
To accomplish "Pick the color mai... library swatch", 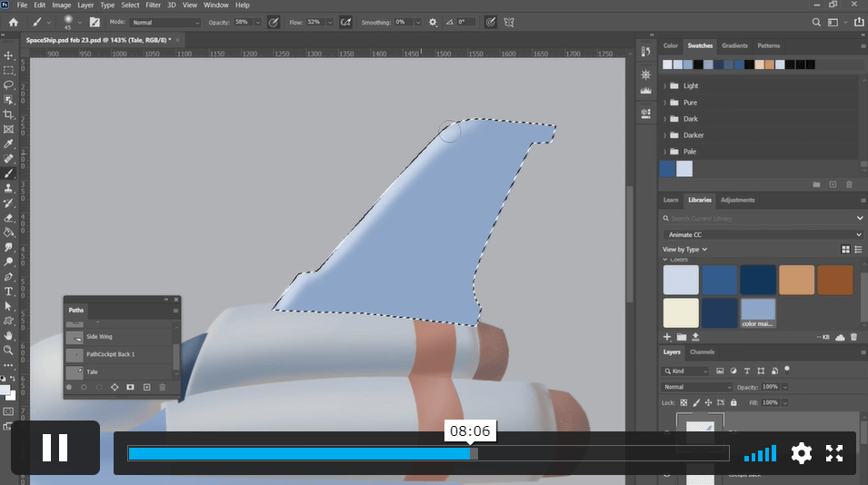I will 758,313.
